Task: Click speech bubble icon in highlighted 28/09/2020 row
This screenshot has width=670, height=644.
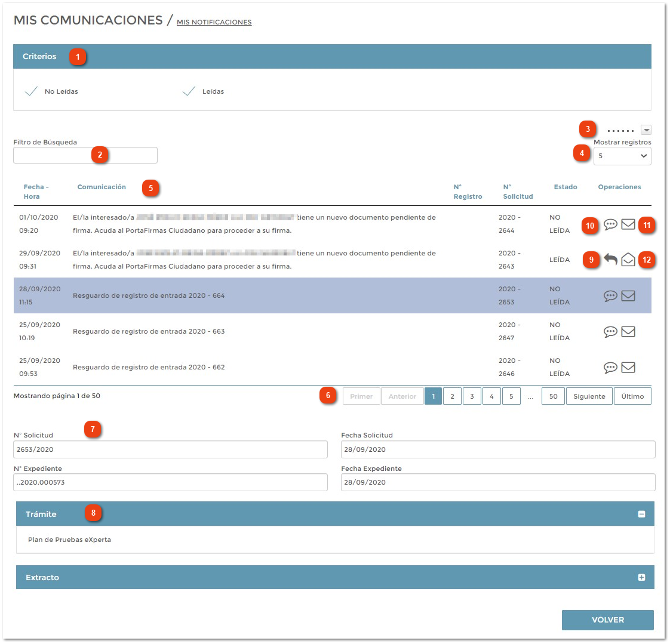Action: tap(610, 295)
